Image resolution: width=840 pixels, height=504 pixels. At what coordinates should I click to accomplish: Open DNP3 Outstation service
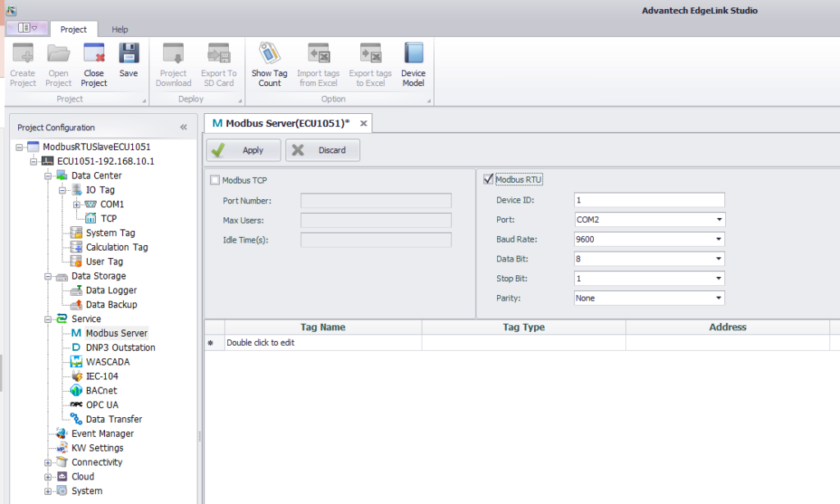click(121, 347)
